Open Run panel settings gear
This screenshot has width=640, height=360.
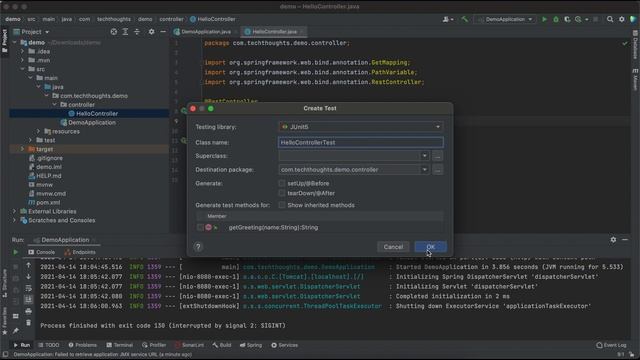(613, 240)
